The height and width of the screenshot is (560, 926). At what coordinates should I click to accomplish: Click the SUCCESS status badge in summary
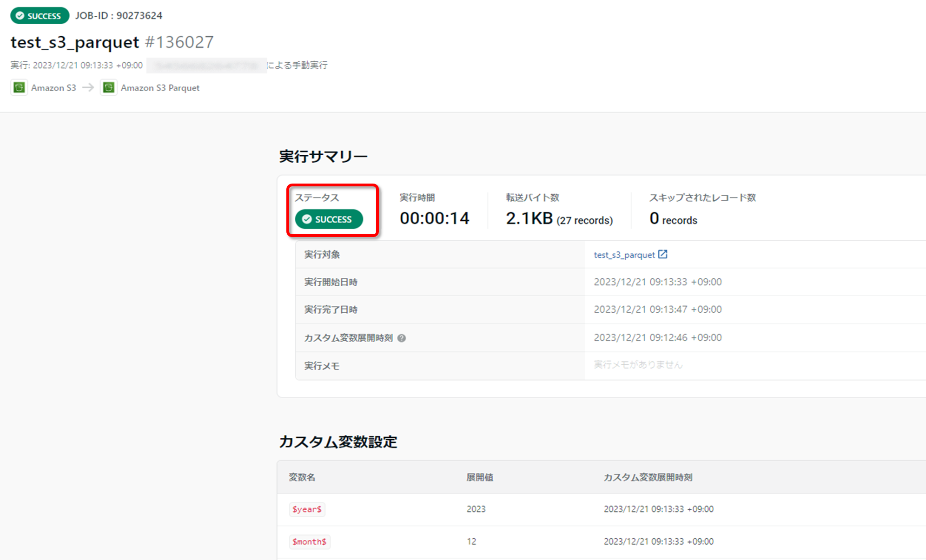point(329,219)
